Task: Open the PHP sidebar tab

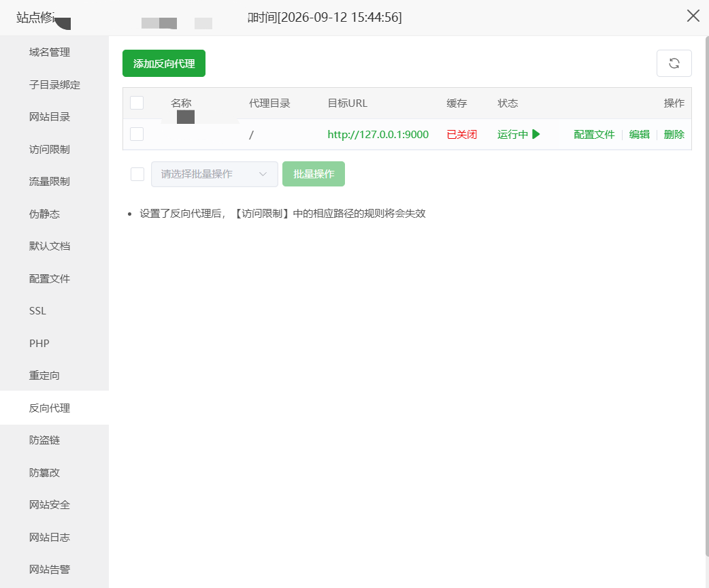Action: [54, 343]
